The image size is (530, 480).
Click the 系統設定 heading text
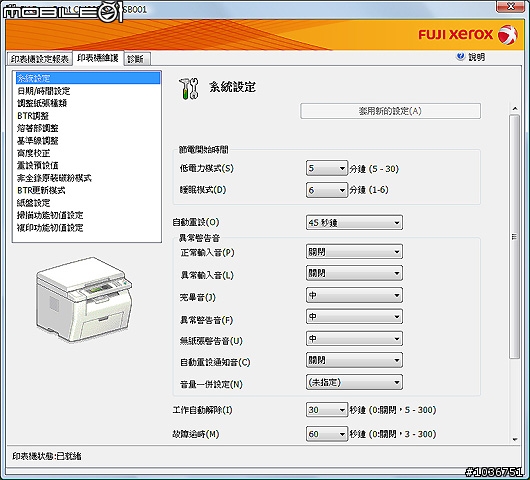233,87
